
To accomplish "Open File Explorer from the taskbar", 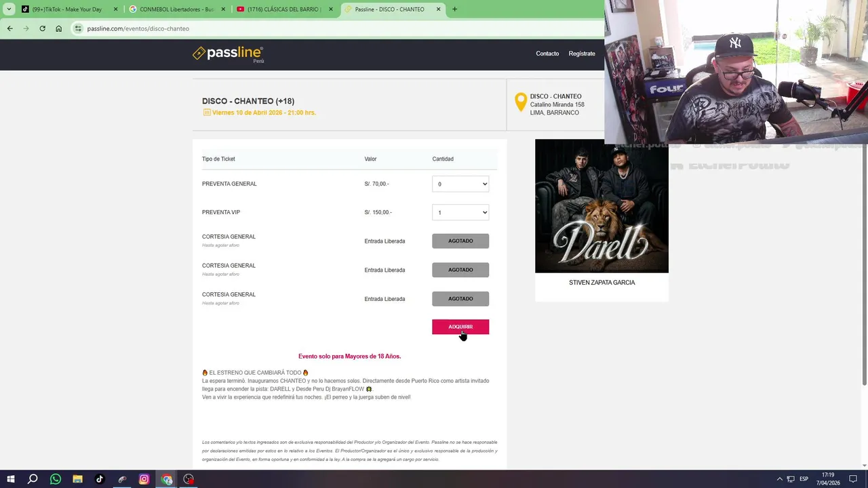I will click(x=78, y=479).
